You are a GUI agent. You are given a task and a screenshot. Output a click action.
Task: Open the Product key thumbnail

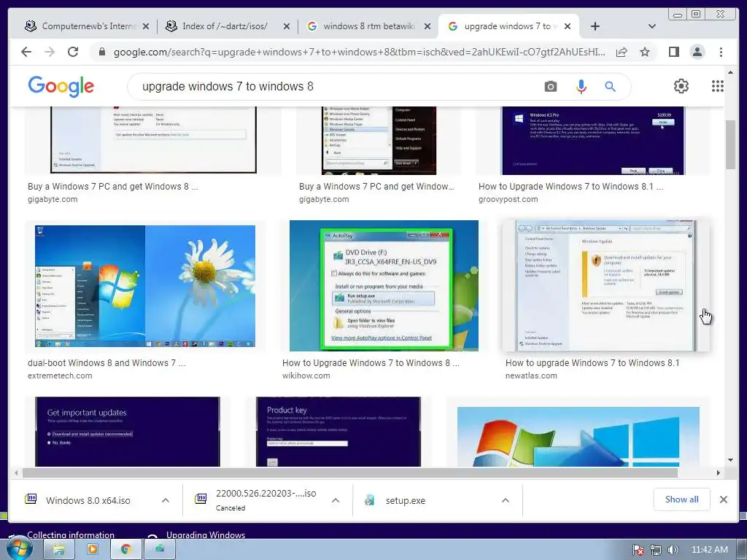click(x=338, y=432)
